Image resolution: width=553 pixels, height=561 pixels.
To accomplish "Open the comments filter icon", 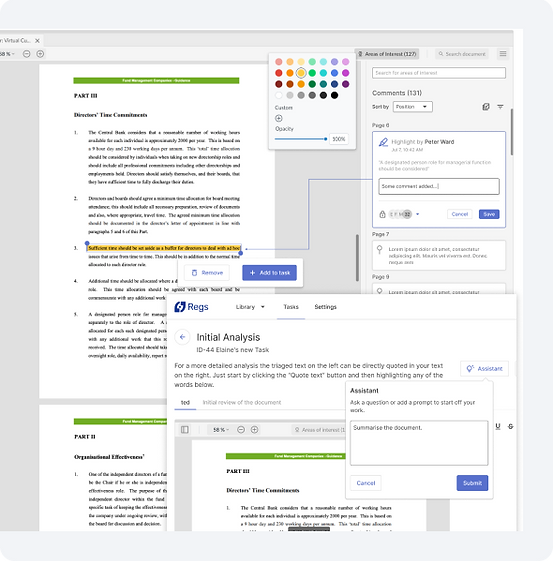I will [500, 107].
